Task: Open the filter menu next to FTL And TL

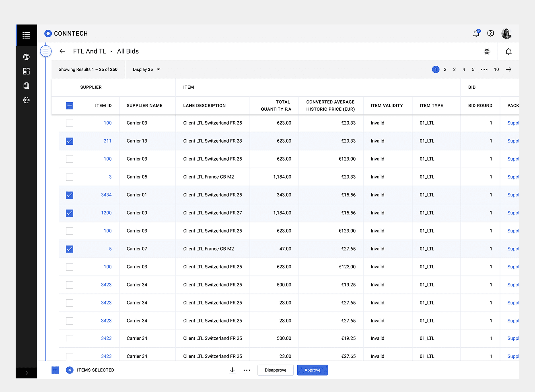Action: tap(46, 51)
